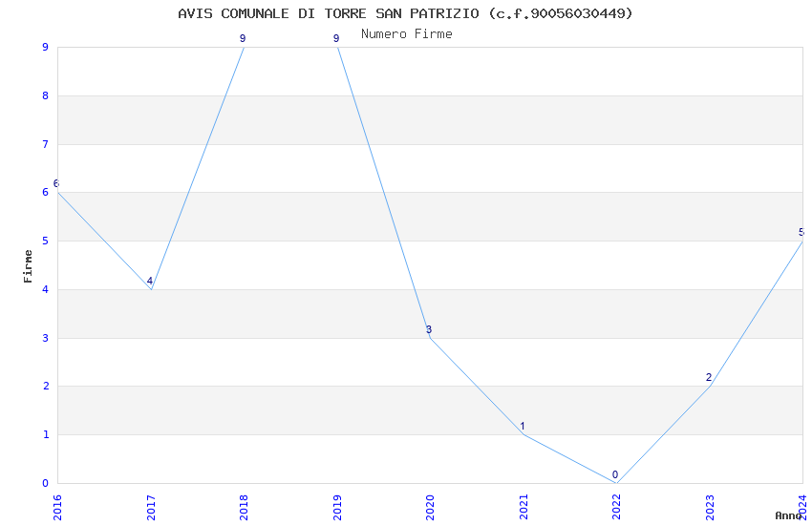812x525 pixels.
Task: Select the 2017 x-axis year label
Action: point(151,508)
